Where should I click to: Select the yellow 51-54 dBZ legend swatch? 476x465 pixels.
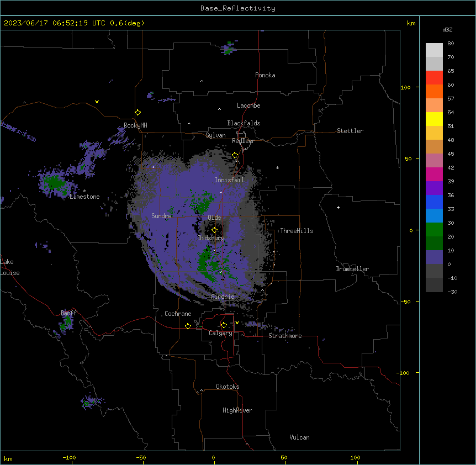click(434, 119)
